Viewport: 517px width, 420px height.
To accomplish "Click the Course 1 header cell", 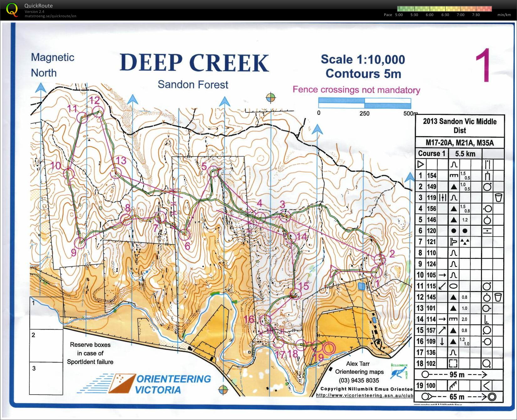I will click(432, 153).
